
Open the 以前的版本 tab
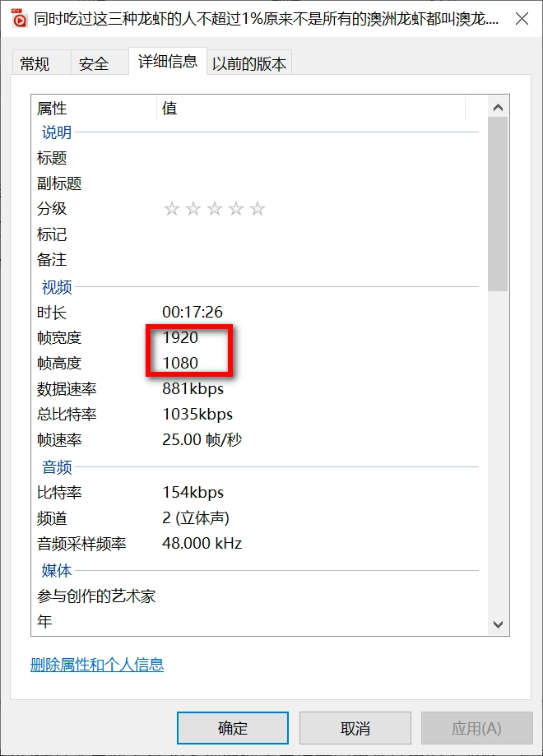[249, 63]
